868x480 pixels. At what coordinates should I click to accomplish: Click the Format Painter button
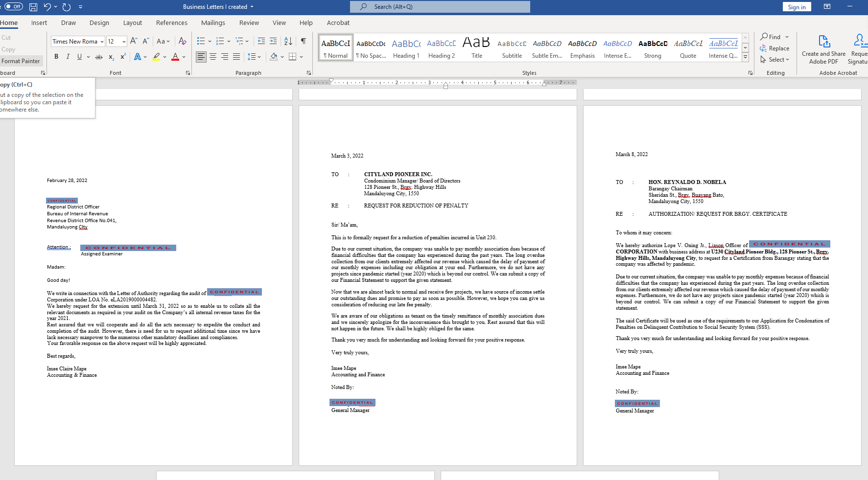[x=21, y=61]
